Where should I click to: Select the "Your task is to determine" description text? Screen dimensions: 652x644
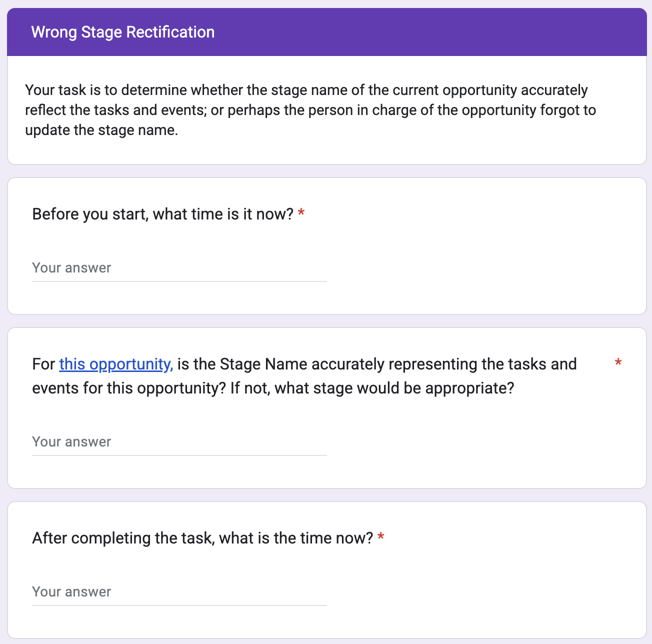coord(306,90)
